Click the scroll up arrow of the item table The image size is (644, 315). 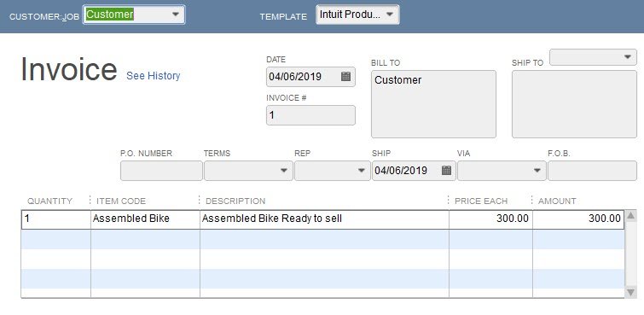click(x=630, y=216)
